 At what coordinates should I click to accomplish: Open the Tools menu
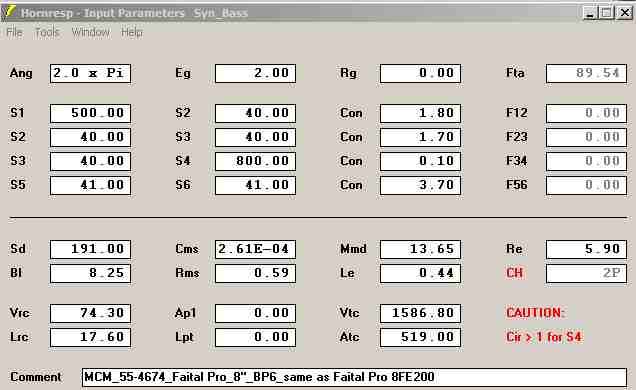(x=47, y=32)
